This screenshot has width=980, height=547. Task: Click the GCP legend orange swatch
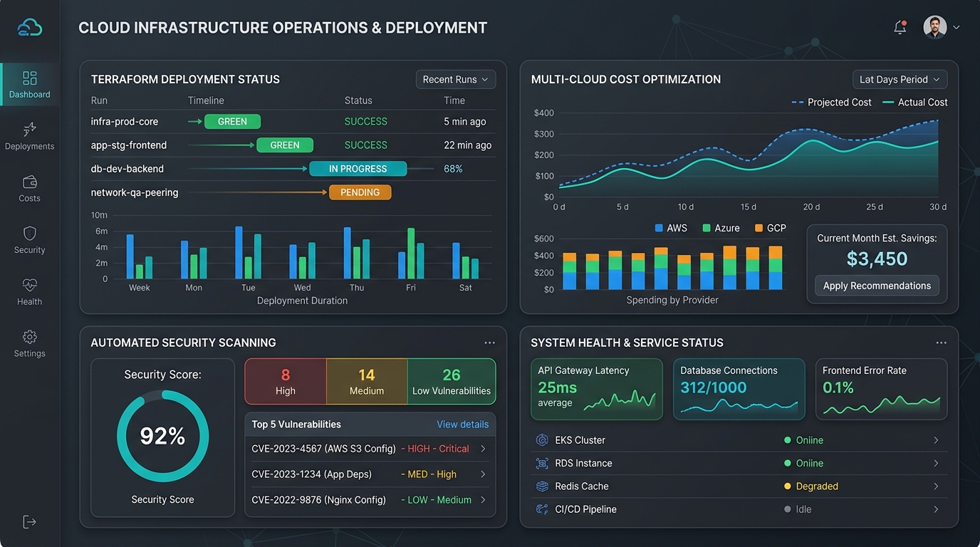click(x=759, y=229)
